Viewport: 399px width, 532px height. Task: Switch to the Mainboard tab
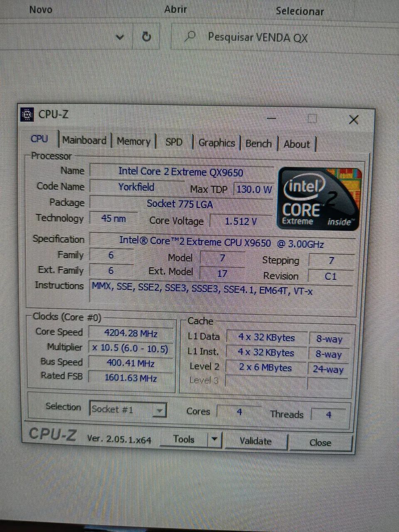tap(84, 140)
